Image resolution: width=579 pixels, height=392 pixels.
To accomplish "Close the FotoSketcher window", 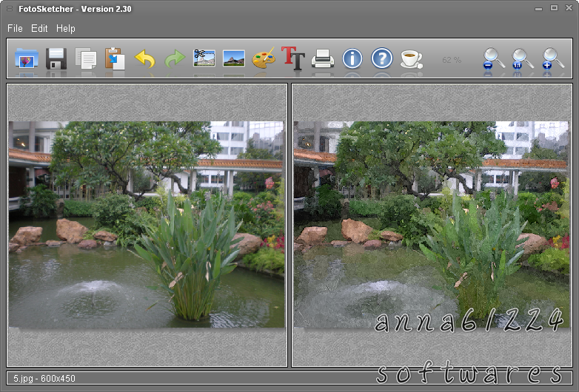I will click(569, 7).
